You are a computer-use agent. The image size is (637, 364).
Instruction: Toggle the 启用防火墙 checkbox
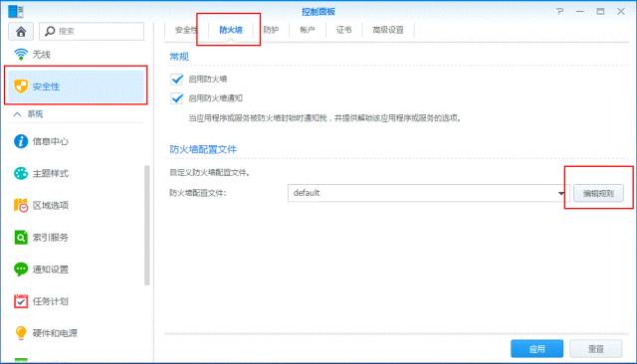click(177, 79)
